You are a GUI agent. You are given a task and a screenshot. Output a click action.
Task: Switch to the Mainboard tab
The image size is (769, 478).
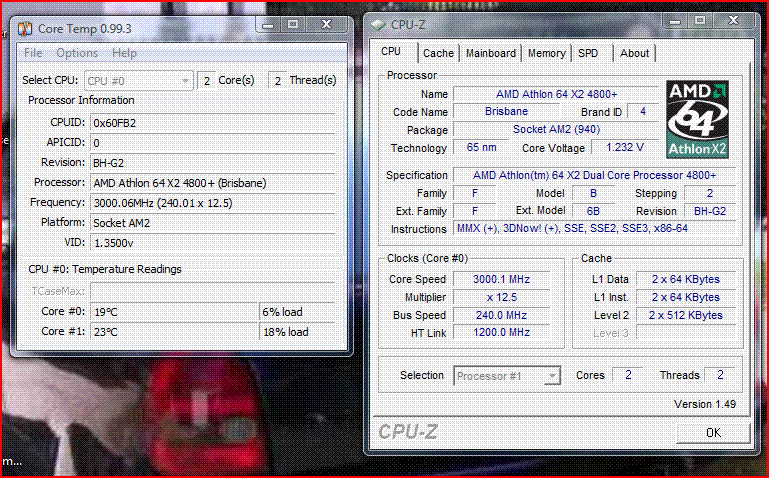click(490, 53)
